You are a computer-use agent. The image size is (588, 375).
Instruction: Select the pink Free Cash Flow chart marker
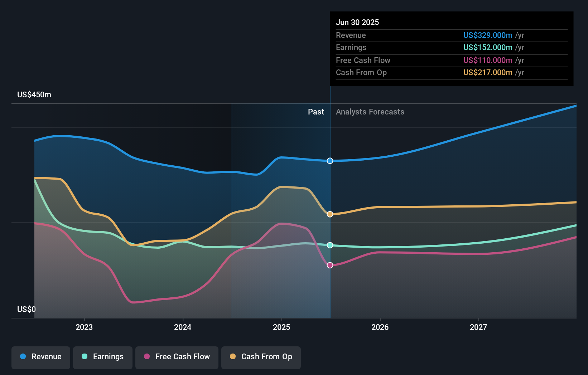pos(329,265)
